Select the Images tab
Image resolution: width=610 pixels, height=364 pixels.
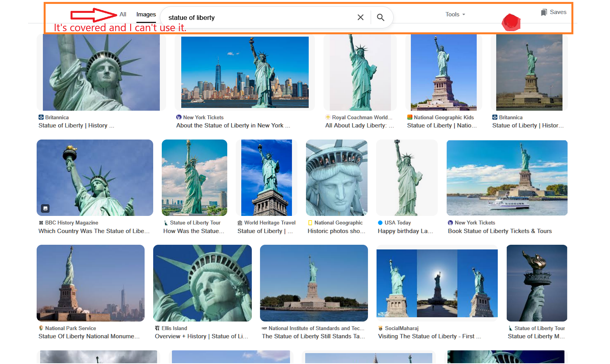pos(146,14)
